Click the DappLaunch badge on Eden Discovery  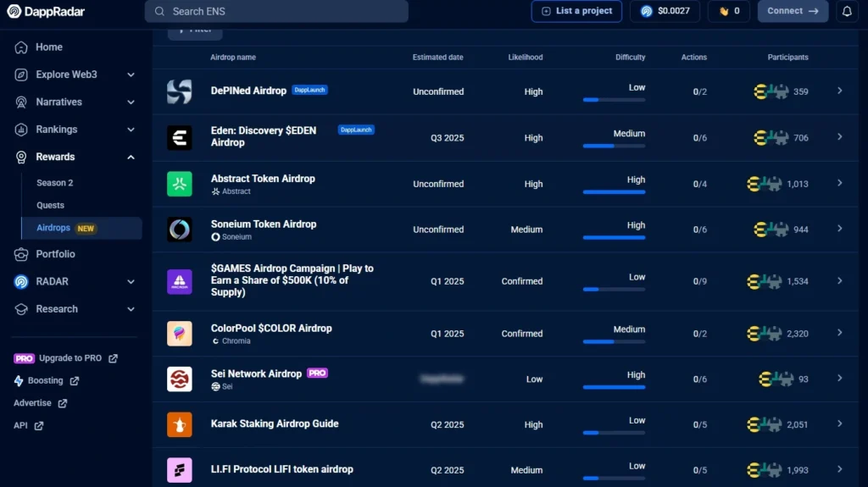coord(356,130)
